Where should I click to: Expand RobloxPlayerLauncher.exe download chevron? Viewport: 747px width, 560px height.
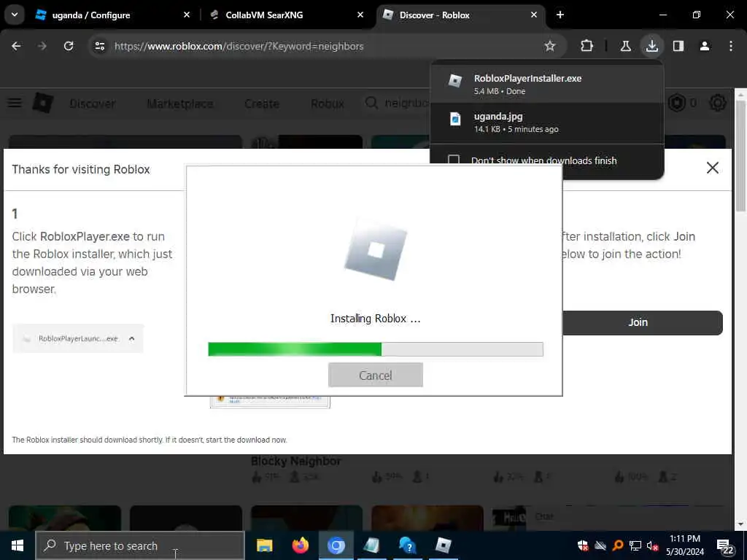131,338
